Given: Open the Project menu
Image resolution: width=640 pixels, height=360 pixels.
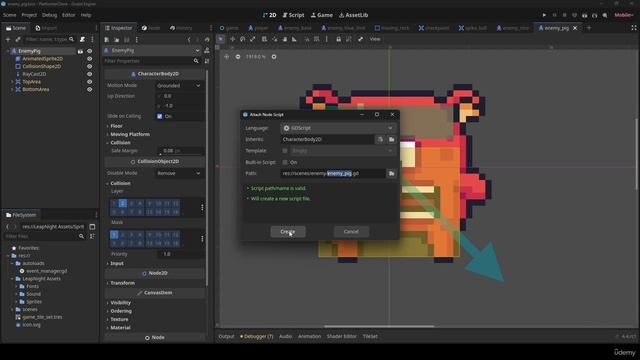Looking at the screenshot, I should tap(29, 15).
